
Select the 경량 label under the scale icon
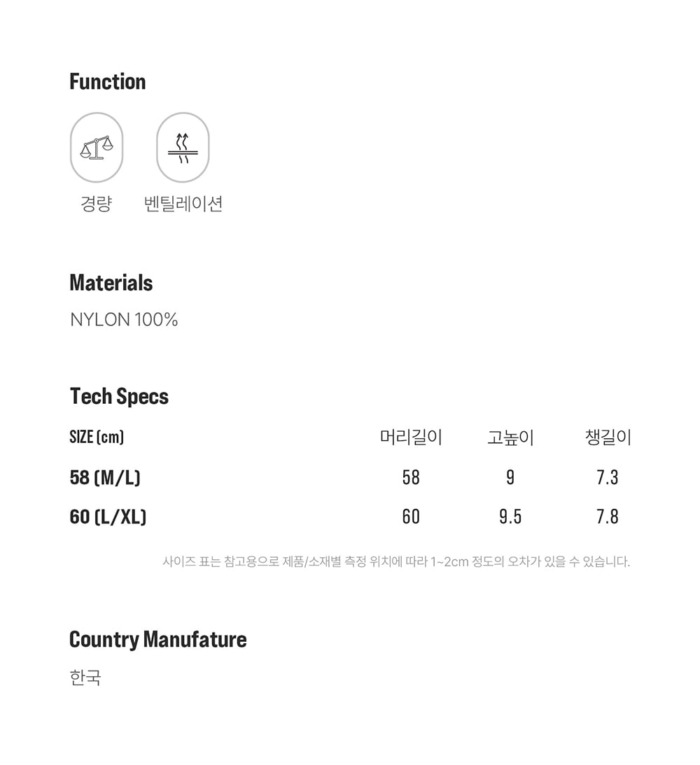click(x=97, y=204)
